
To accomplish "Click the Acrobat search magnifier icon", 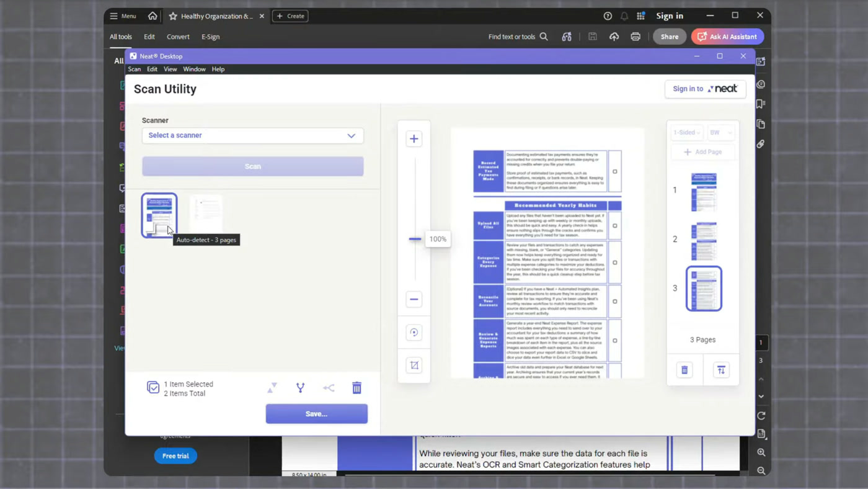I will click(544, 37).
